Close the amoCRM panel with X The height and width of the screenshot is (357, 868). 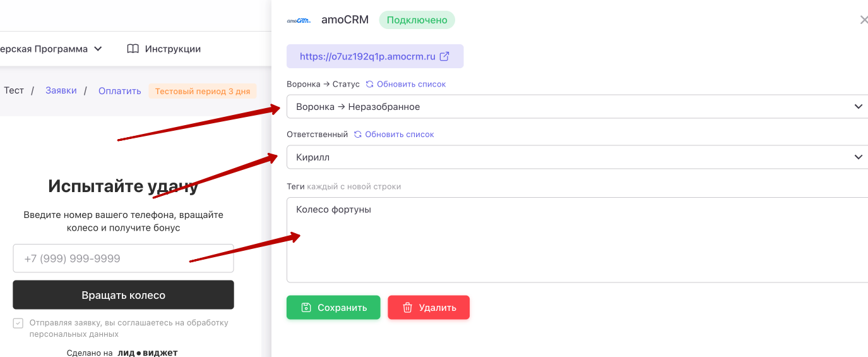point(864,20)
